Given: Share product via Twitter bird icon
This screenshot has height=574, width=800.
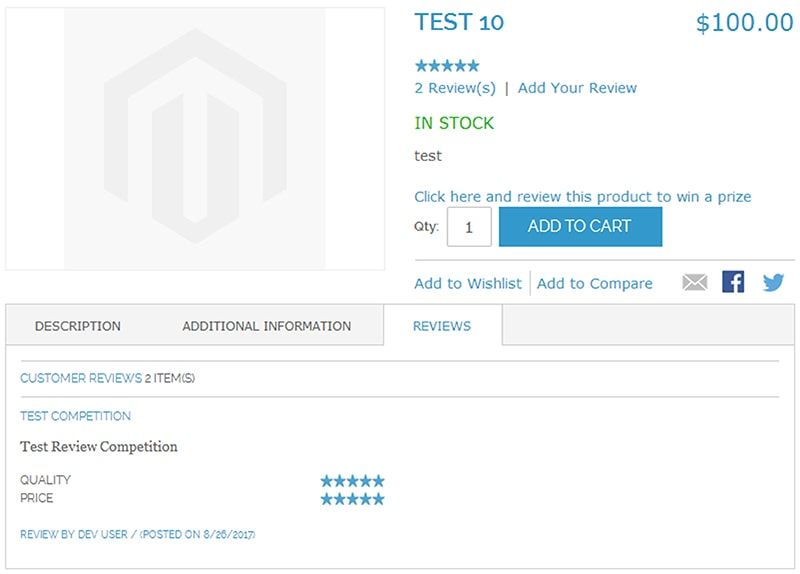Looking at the screenshot, I should tap(773, 283).
